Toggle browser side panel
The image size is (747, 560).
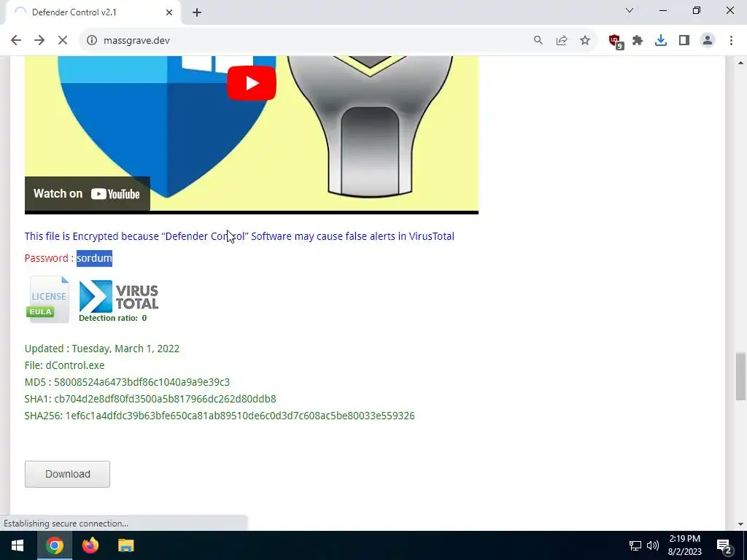click(684, 41)
